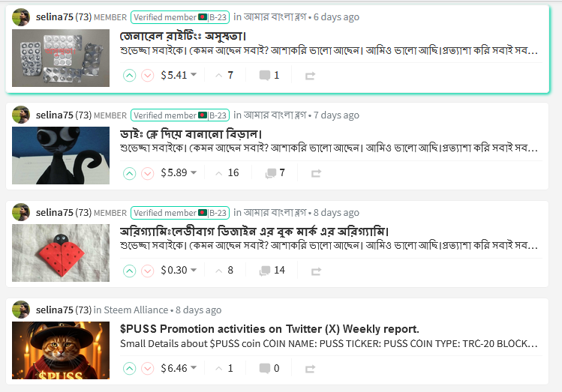Downvote the post priced $0.30
The image size is (562, 392).
[147, 271]
